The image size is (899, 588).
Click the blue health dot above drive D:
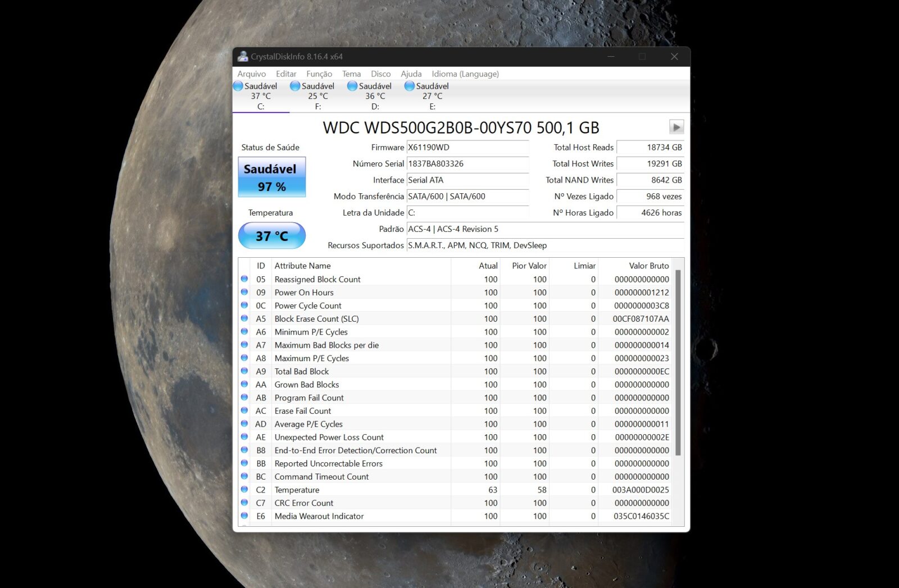(351, 85)
